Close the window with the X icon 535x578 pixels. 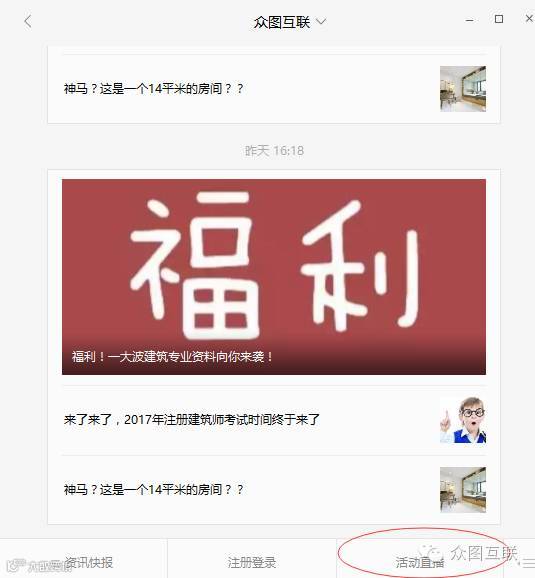(529, 18)
